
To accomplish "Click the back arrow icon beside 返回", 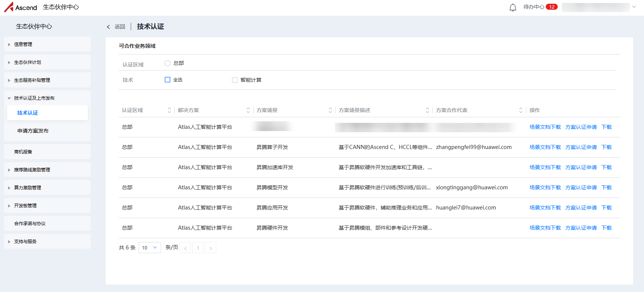I will 108,27.
